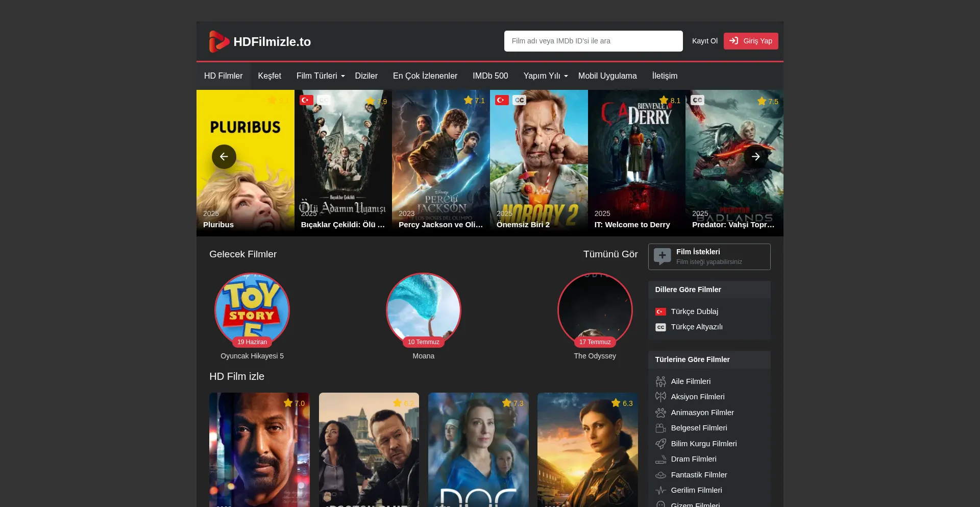Click the star rating on IT: Welcome to Derry
The height and width of the screenshot is (507, 980).
coord(670,101)
